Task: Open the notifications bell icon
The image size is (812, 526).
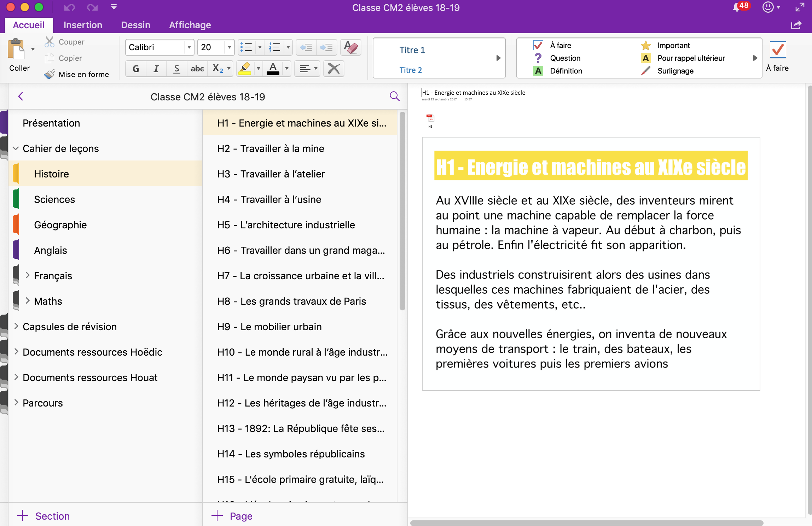Action: 737,7
